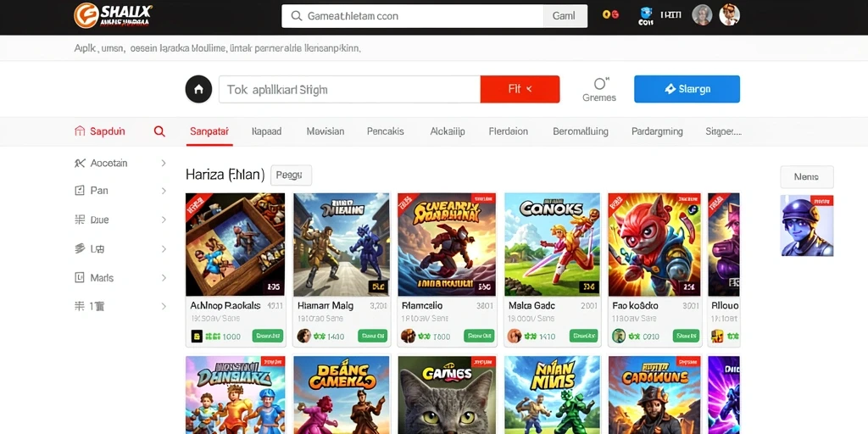This screenshot has width=868, height=434.
Task: Click the black round home icon
Action: pyautogui.click(x=198, y=89)
